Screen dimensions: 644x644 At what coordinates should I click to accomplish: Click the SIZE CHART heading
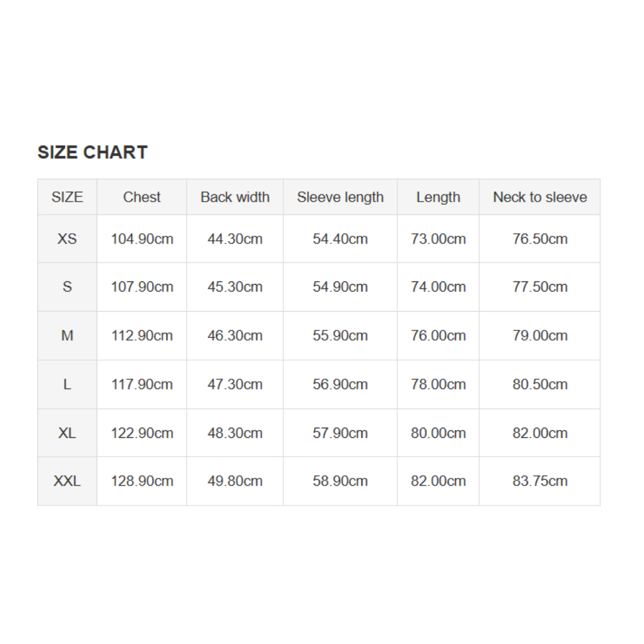point(93,153)
